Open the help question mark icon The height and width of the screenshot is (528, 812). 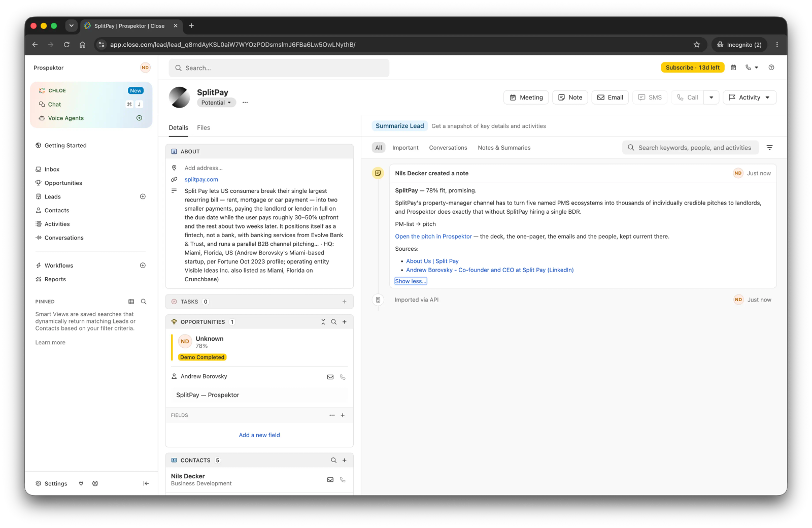coord(771,68)
